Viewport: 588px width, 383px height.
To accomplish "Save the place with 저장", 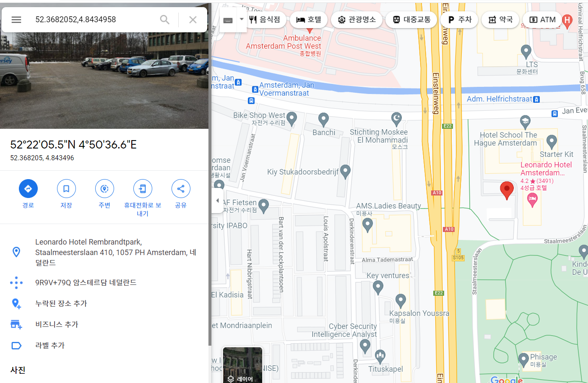I will click(x=66, y=194).
